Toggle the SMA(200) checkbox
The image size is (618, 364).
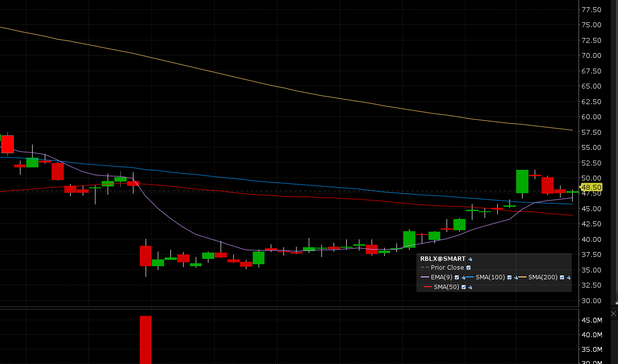[x=562, y=277]
